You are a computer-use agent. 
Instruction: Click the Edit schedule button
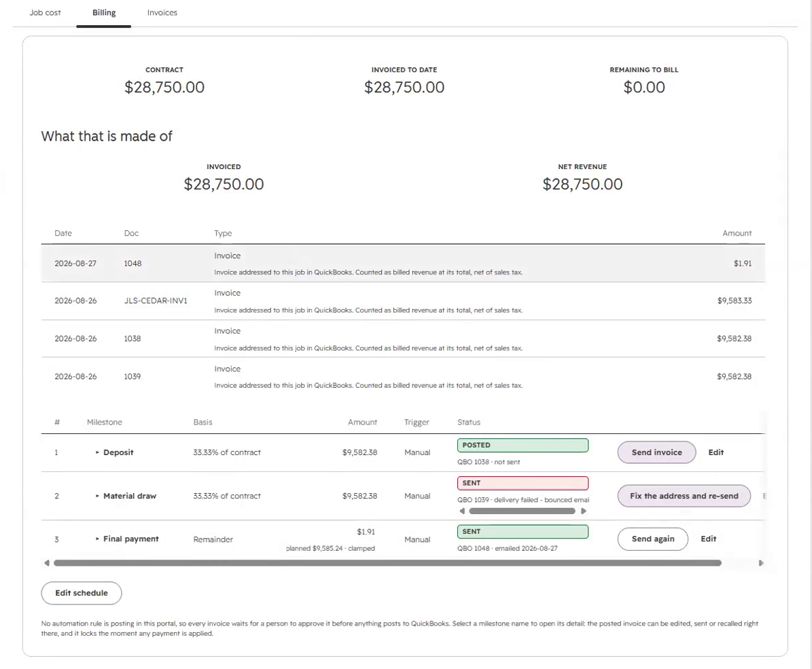click(82, 594)
